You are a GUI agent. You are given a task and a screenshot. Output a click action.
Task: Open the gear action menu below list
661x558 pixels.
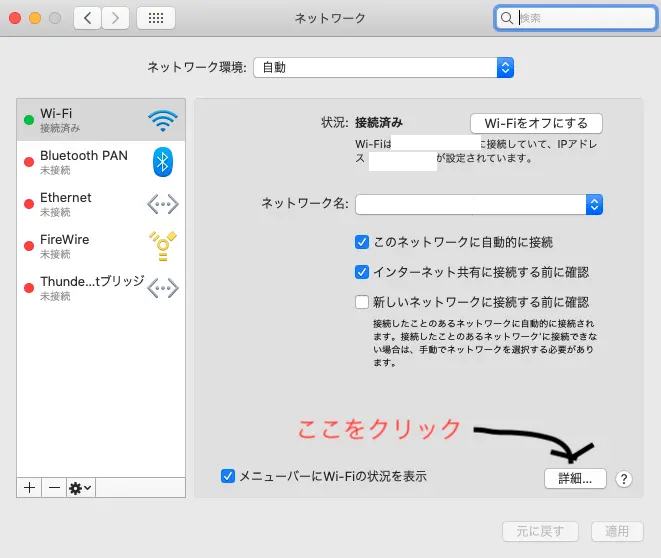[x=80, y=487]
